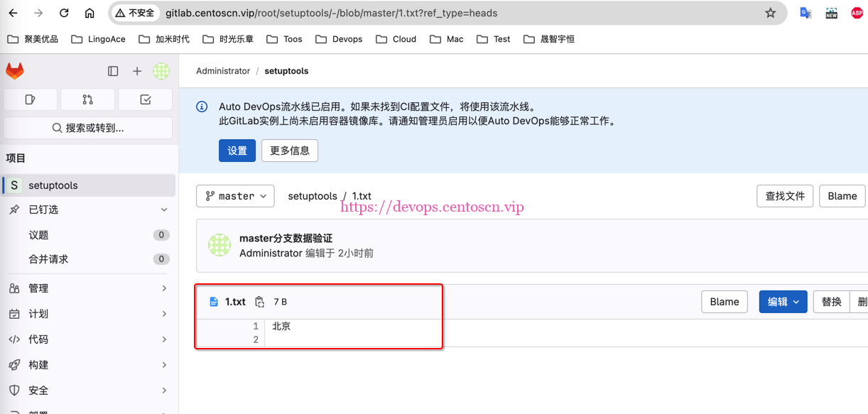Click the blue 设置 button
Image resolution: width=868 pixels, height=414 pixels.
click(237, 151)
